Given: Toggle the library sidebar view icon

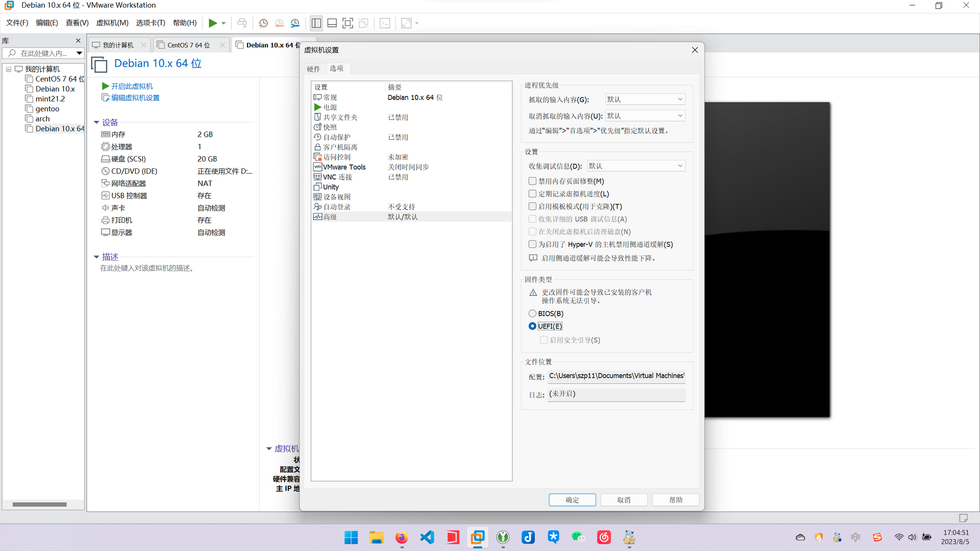Looking at the screenshot, I should pyautogui.click(x=316, y=23).
